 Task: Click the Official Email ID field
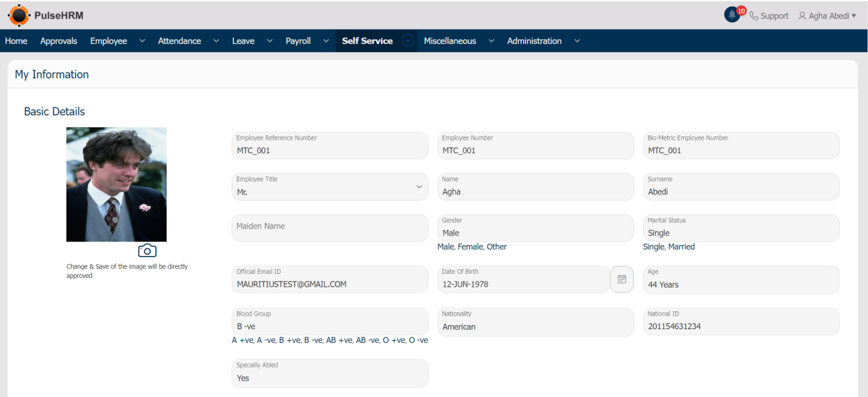(x=330, y=279)
